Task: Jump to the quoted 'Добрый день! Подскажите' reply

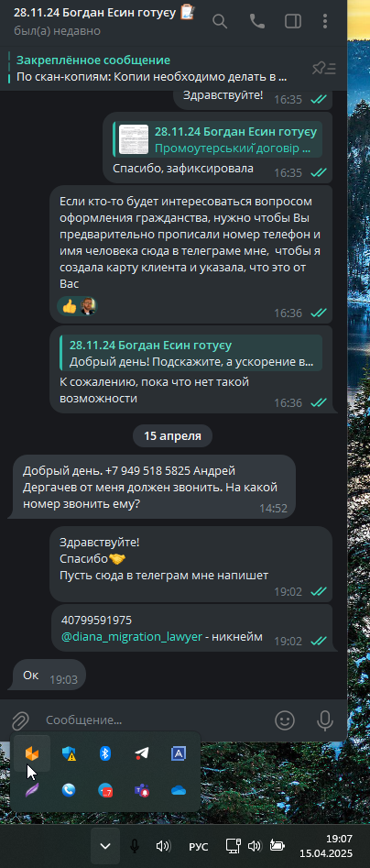Action: pos(190,353)
